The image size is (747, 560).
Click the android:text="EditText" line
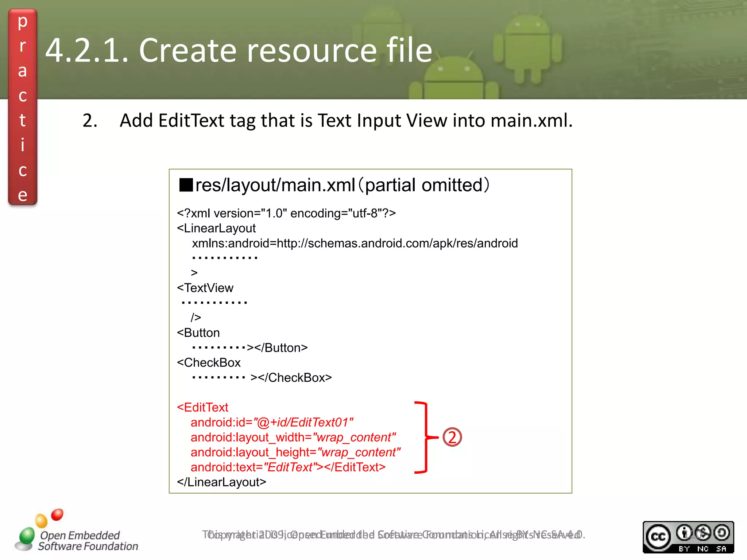click(288, 467)
